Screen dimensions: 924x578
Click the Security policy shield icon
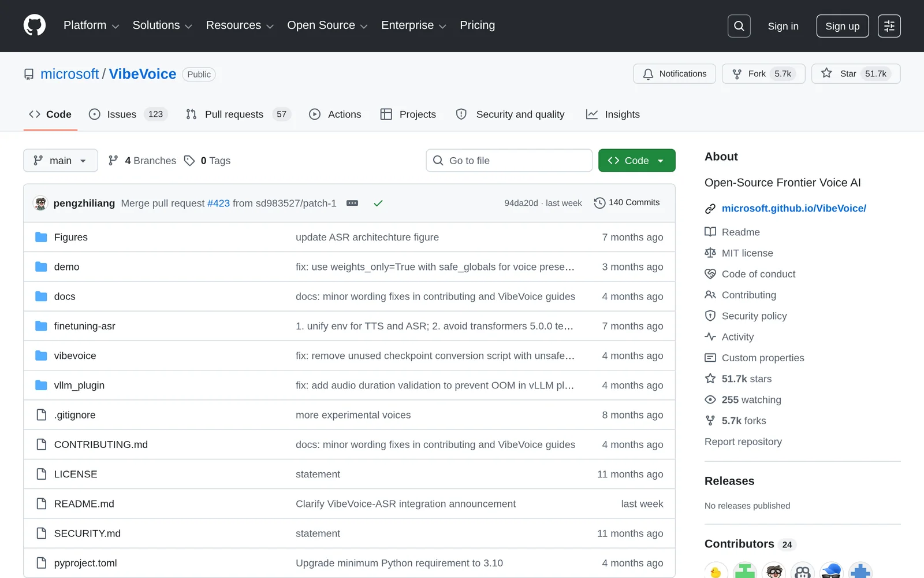click(710, 316)
